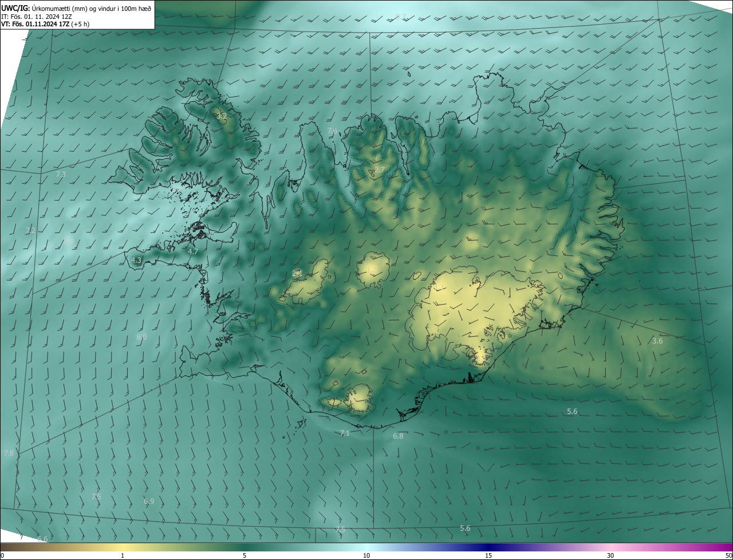Click the 7.8 value on the map

click(x=9, y=453)
